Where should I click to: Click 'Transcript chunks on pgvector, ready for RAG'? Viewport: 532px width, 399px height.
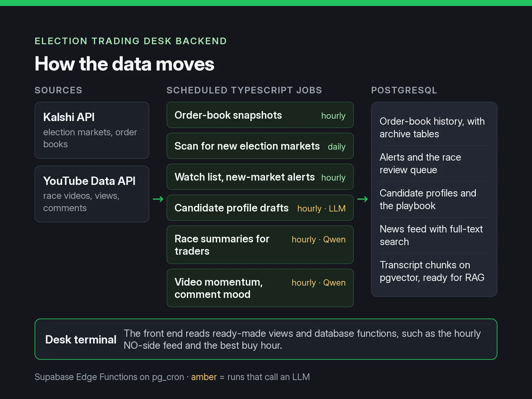pyautogui.click(x=432, y=271)
